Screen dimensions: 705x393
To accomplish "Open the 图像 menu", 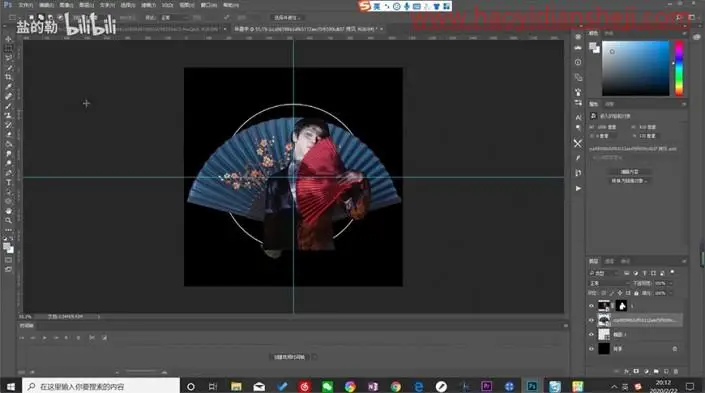I will [66, 5].
